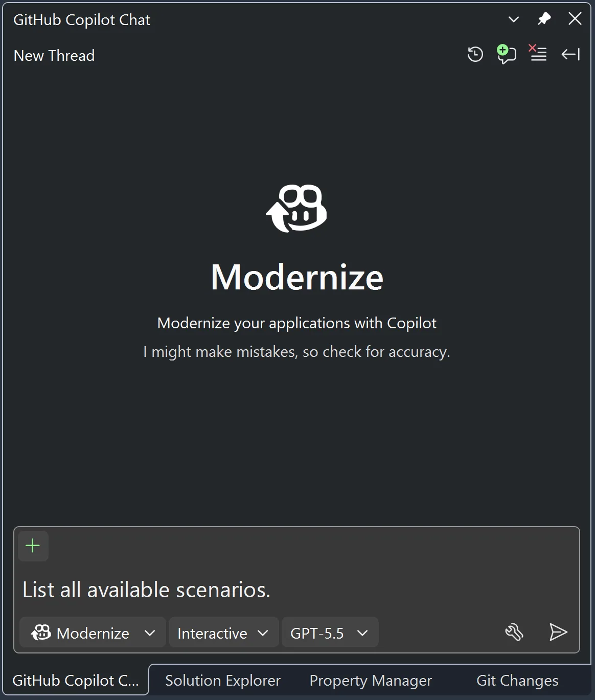The height and width of the screenshot is (700, 595).
Task: Add context with green plus button
Action: point(33,546)
